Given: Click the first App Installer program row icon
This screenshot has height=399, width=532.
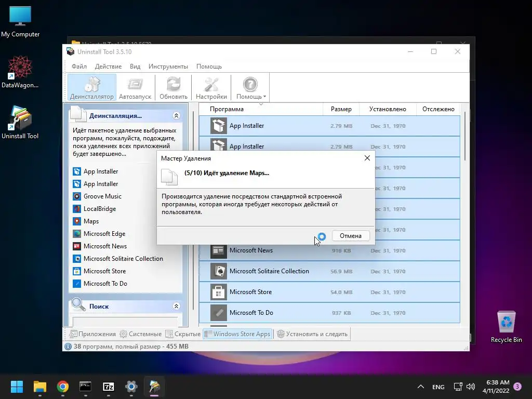Looking at the screenshot, I should click(x=219, y=126).
